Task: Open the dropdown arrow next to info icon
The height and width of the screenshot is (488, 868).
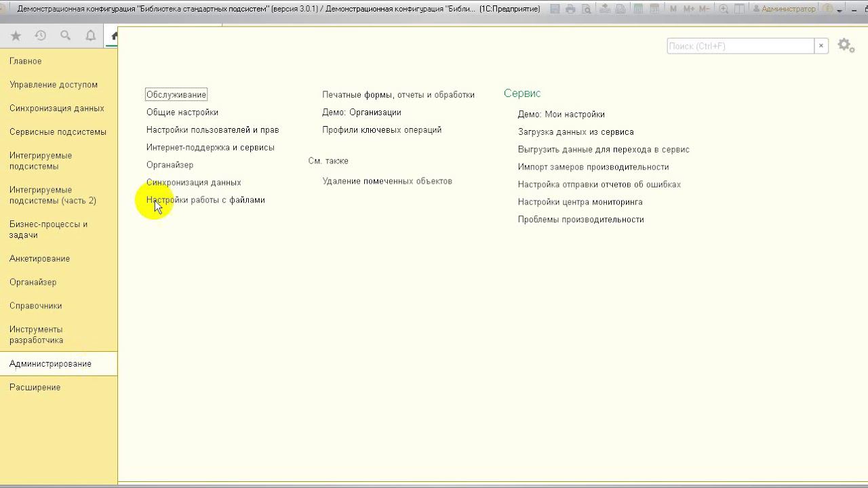Action: 840,11
